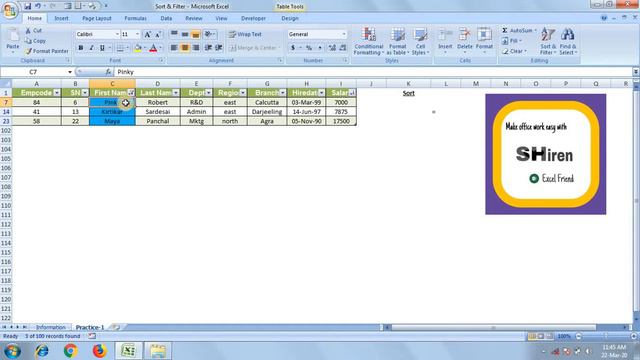Viewport: 640px width, 360px height.
Task: Open the Calibri font name dropdown
Action: coord(117,34)
